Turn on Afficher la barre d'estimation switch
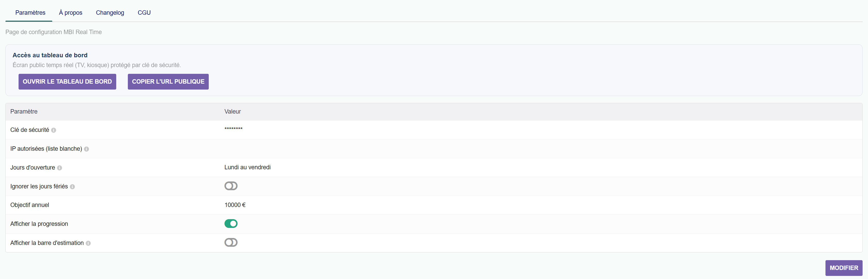Screen dimensions: 868x279 pos(231,243)
